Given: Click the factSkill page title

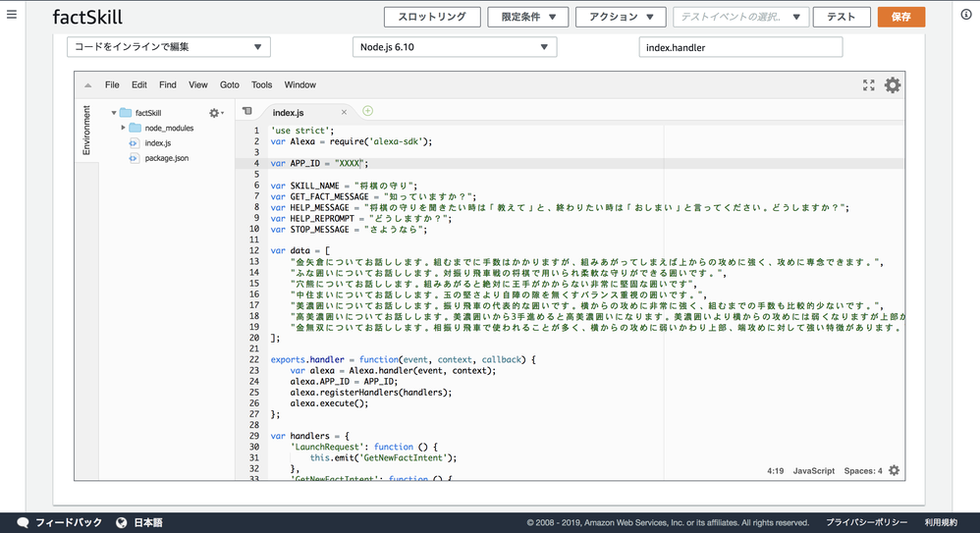Looking at the screenshot, I should coord(87,17).
